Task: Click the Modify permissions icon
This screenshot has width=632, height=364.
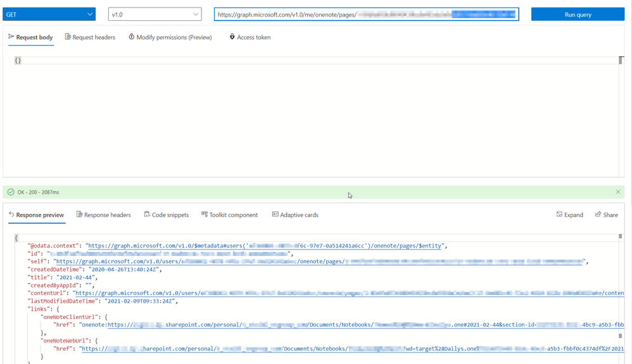Action: (x=131, y=37)
